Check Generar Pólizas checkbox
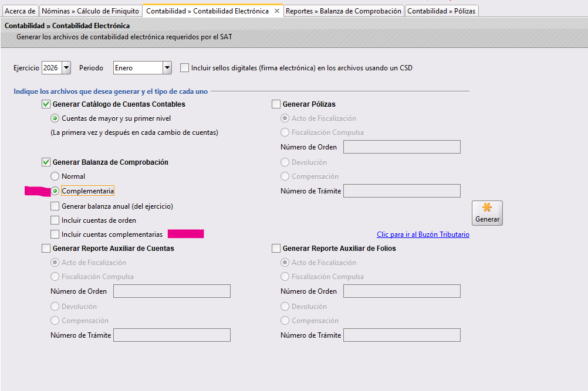 click(276, 104)
